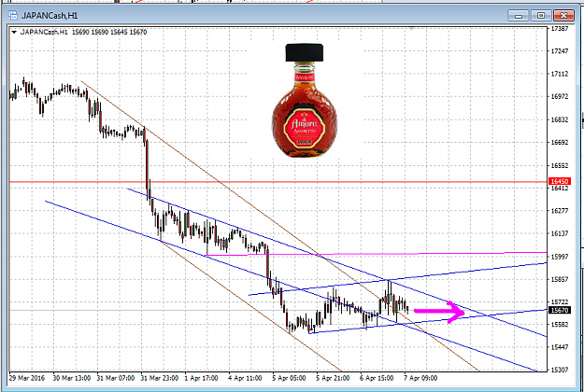Click the Amaretto bottle image on the chart
The image size is (584, 392).
[x=305, y=100]
